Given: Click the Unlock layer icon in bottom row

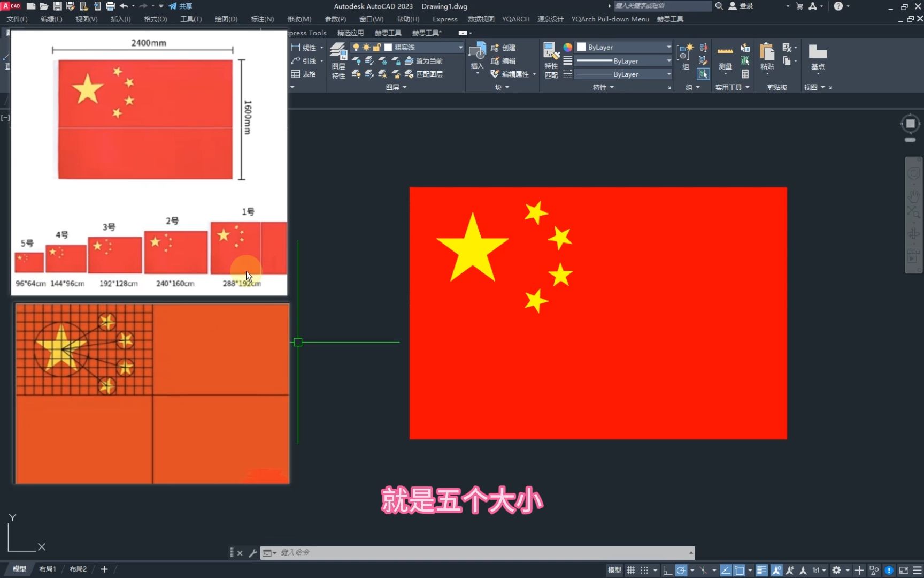Looking at the screenshot, I should 396,74.
